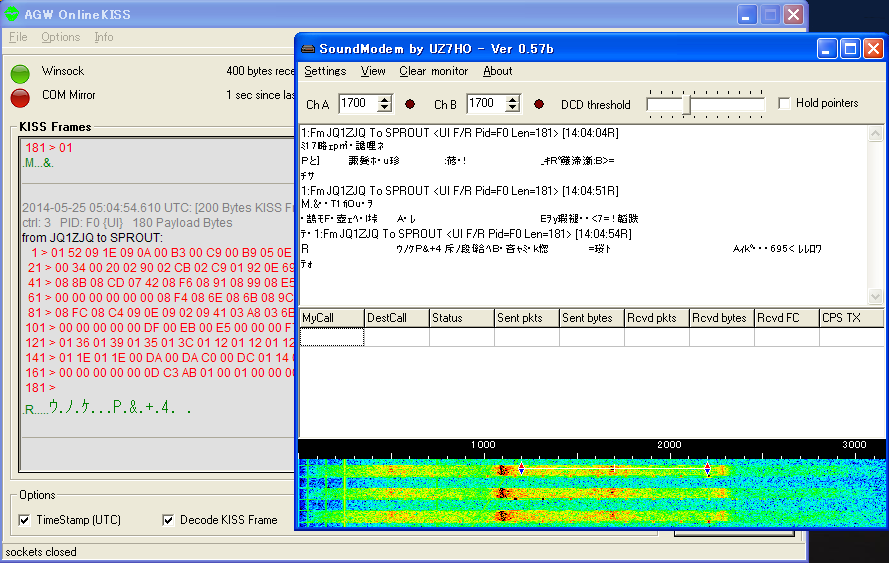Click the 'sockets closed' status bar text
The width and height of the screenshot is (889, 563).
click(x=41, y=552)
